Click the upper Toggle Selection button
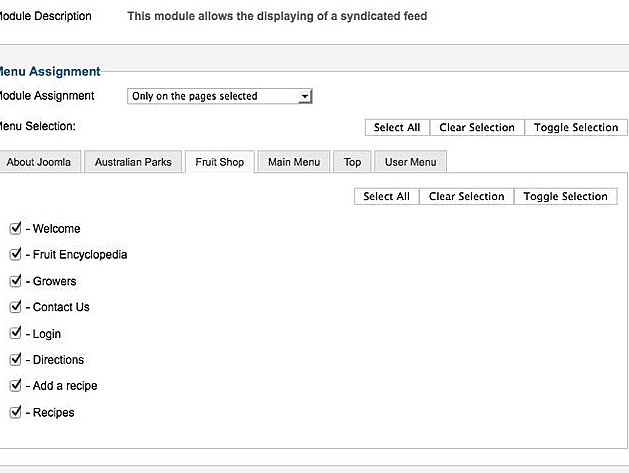 pyautogui.click(x=575, y=127)
